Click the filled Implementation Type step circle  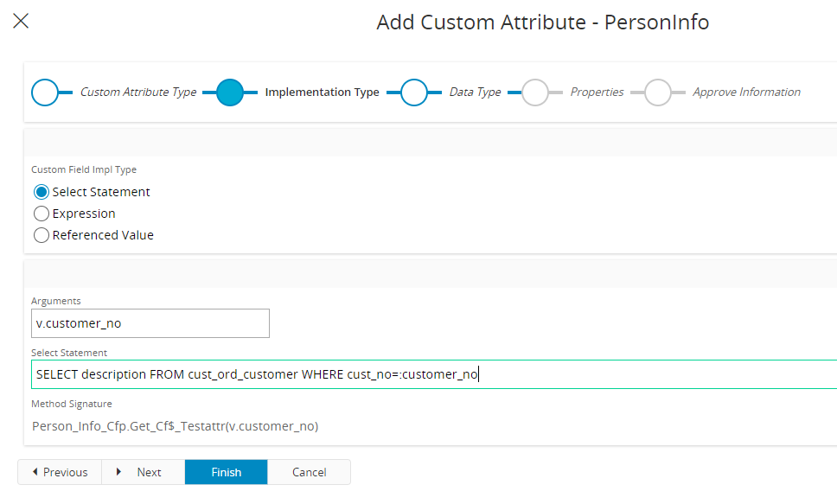tap(229, 93)
